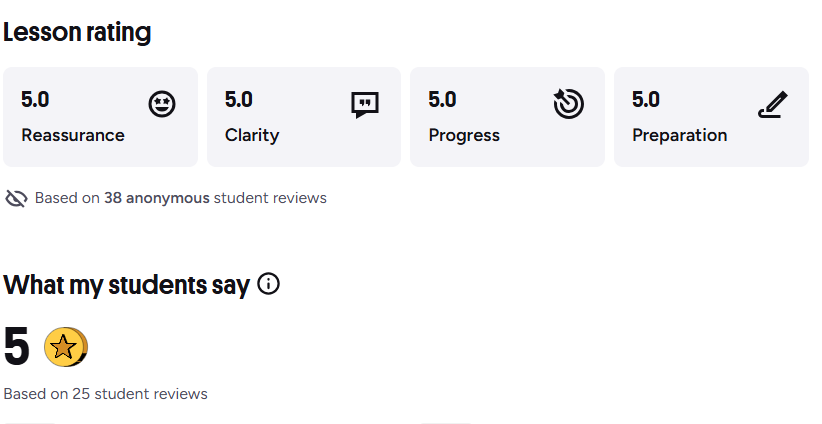Click the 5.0 score above Preparation
The image size is (822, 424).
(646, 99)
